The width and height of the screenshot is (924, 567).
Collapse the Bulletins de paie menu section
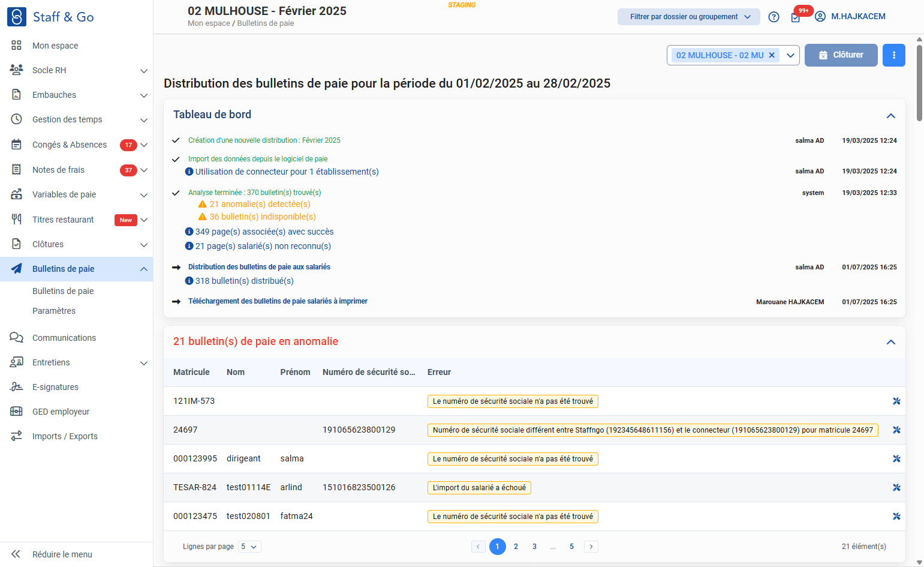[144, 269]
